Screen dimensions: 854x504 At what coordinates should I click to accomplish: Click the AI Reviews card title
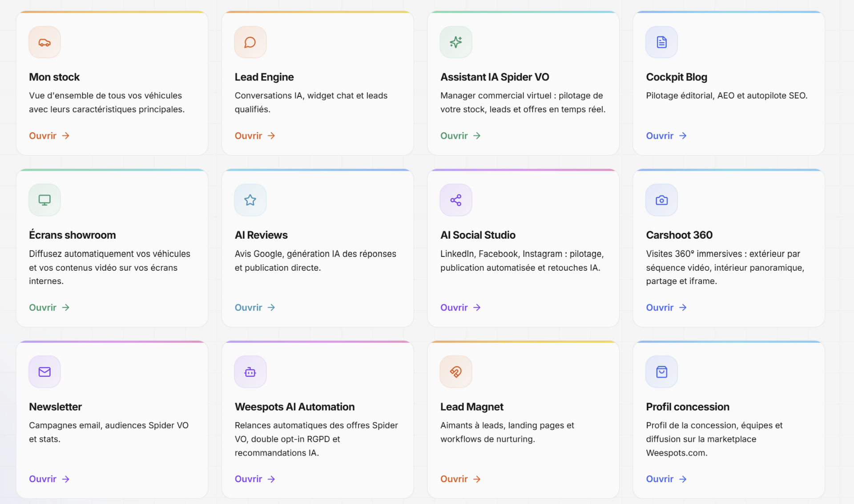point(261,235)
